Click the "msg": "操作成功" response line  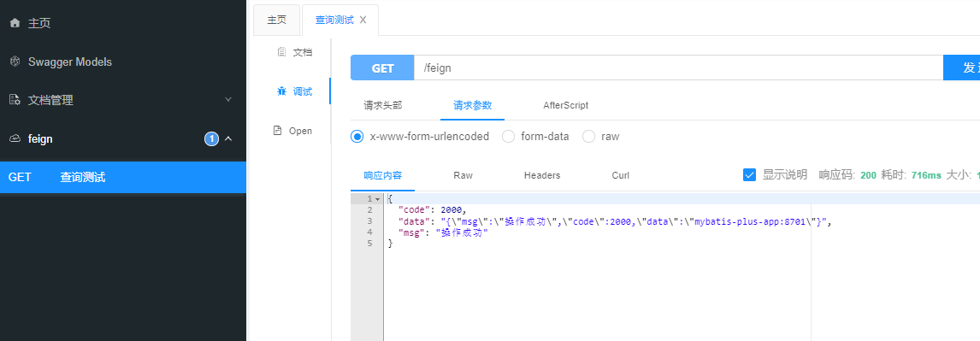click(443, 232)
